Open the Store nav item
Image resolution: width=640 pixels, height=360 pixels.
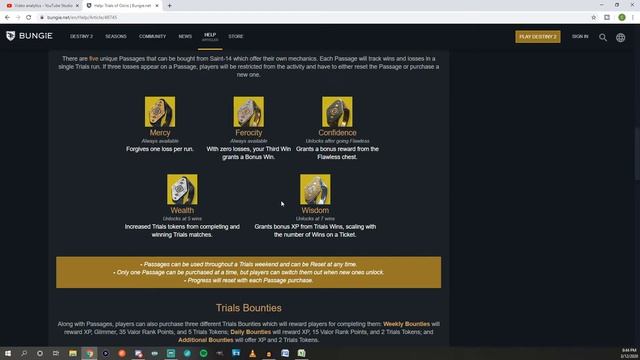(x=236, y=36)
